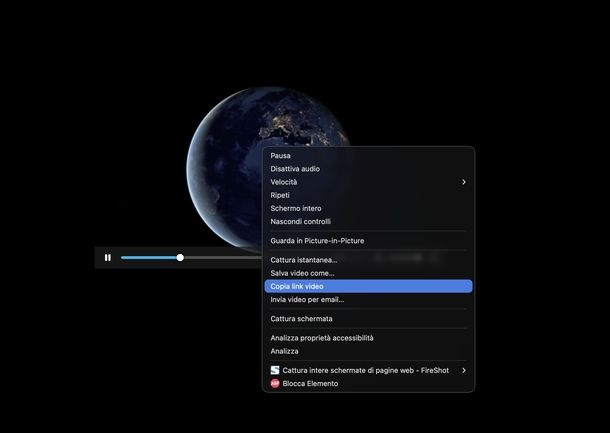610x433 pixels.
Task: Click the FireShot extension icon
Action: point(275,370)
